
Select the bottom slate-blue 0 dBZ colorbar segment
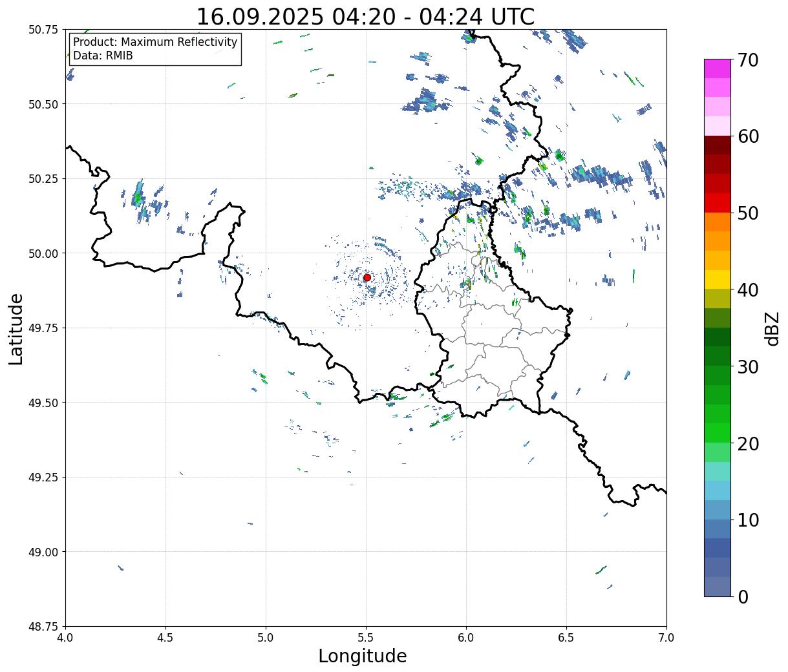click(717, 586)
